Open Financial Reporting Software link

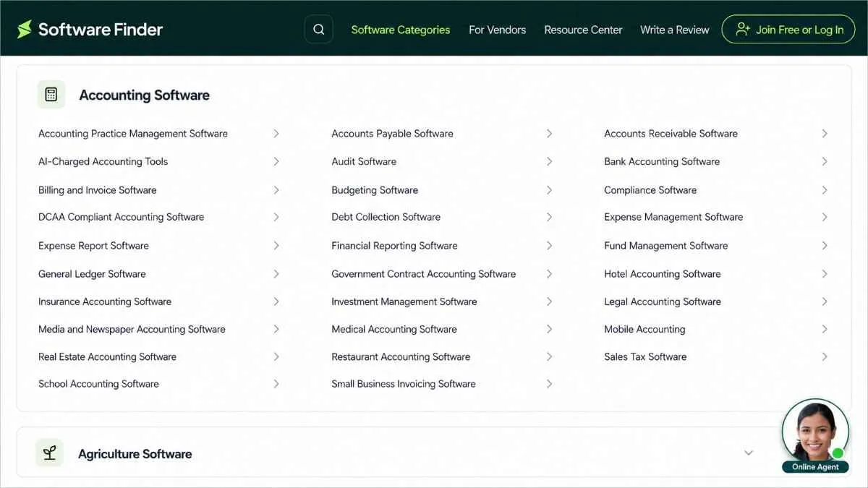pos(394,246)
